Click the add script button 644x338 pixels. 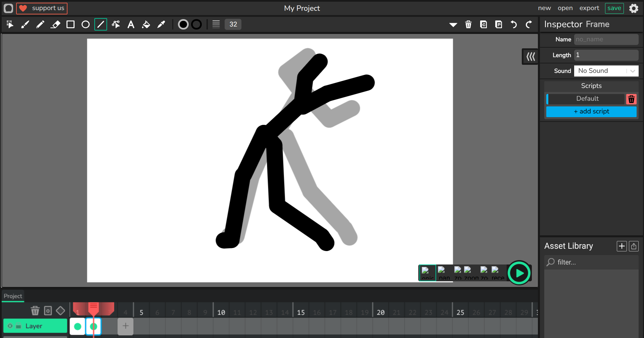point(591,111)
